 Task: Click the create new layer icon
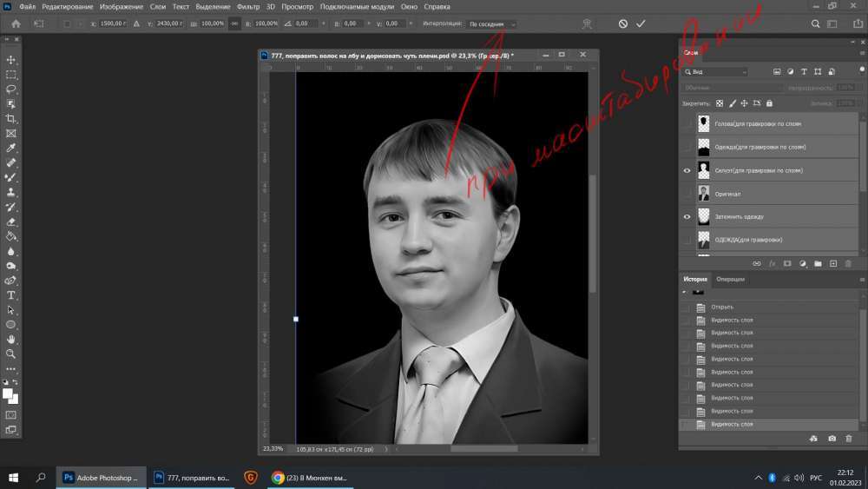832,262
